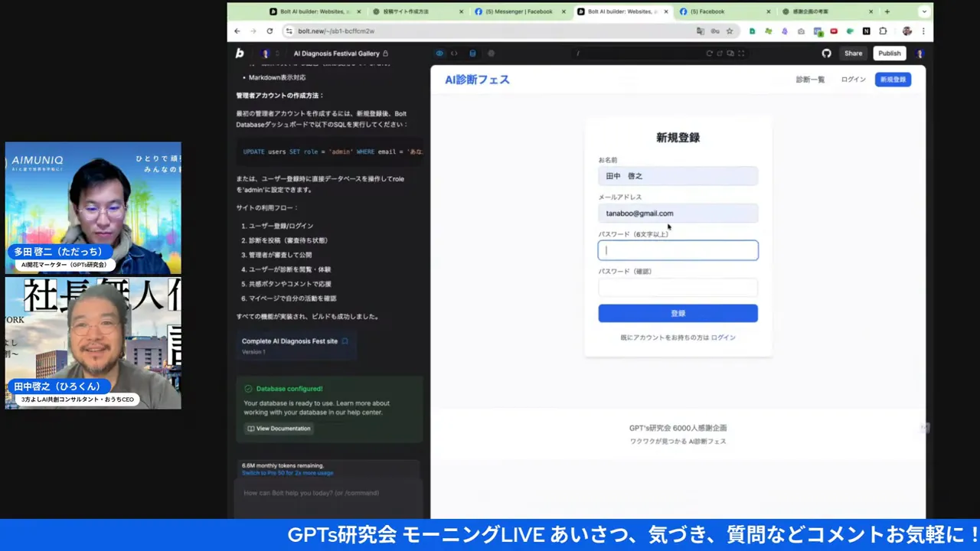Enter fullscreen preview with the expand icon

740,53
